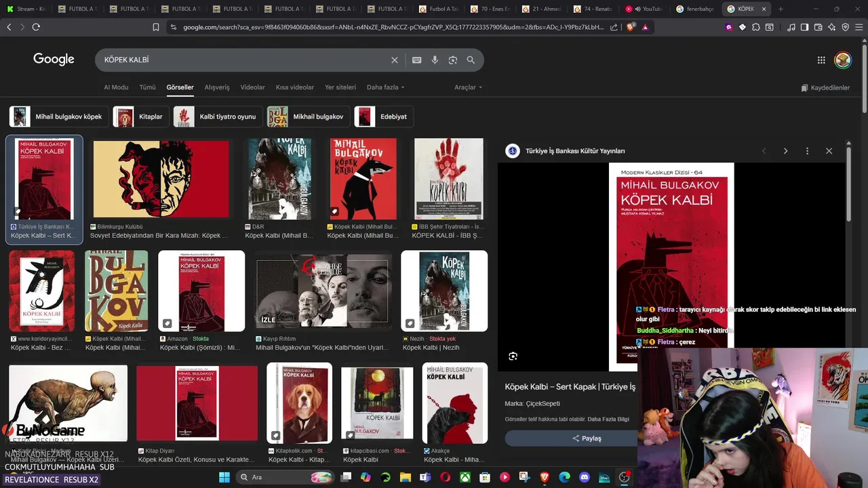Screen dimensions: 868x488
Task: Clear the search box with the X icon
Action: (395, 60)
